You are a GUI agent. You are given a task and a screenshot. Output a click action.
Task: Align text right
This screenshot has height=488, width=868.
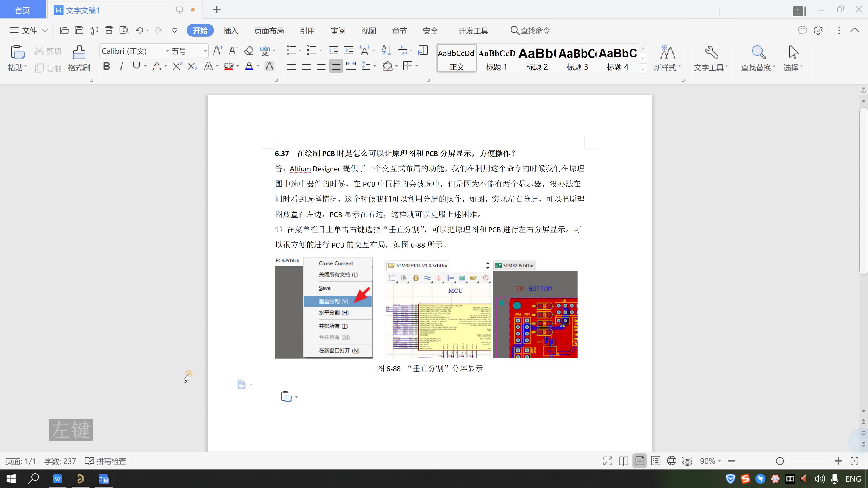(321, 66)
